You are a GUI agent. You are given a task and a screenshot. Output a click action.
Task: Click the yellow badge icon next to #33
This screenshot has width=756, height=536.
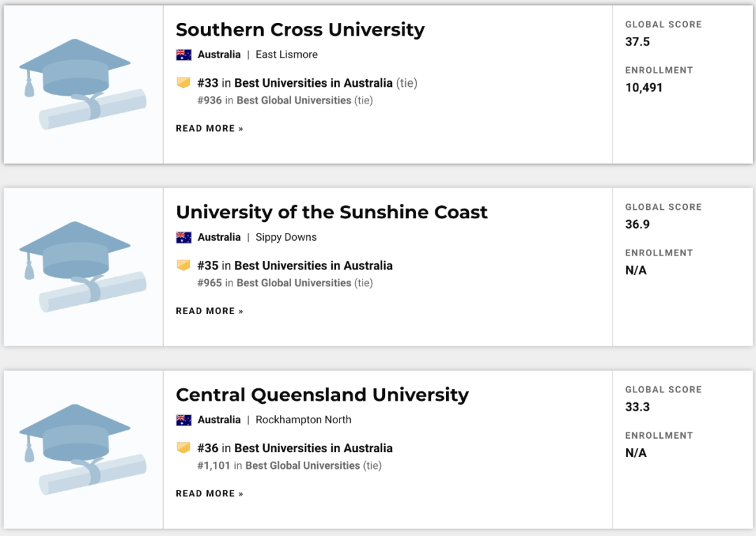pos(183,83)
